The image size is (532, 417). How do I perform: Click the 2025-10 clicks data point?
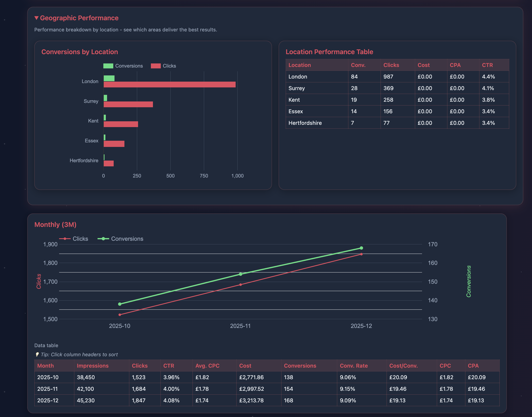(120, 315)
